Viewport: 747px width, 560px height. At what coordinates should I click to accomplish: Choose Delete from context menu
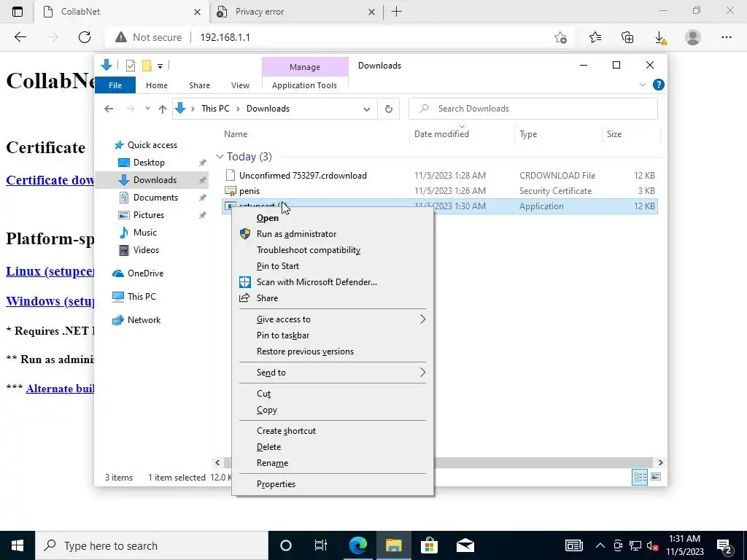(333, 447)
